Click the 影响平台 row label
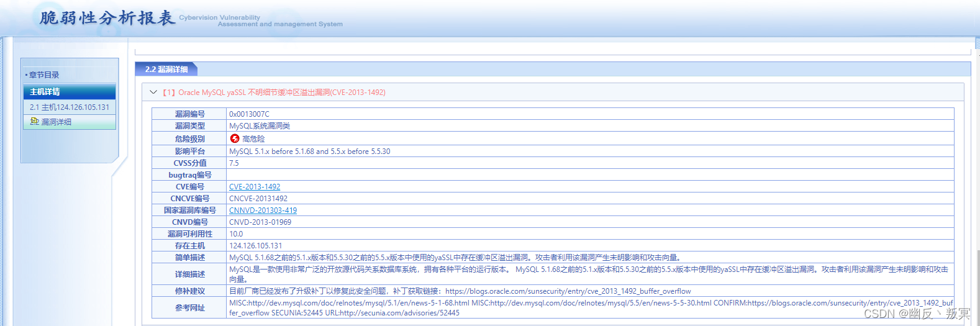Viewport: 980px width, 326px height. point(189,152)
